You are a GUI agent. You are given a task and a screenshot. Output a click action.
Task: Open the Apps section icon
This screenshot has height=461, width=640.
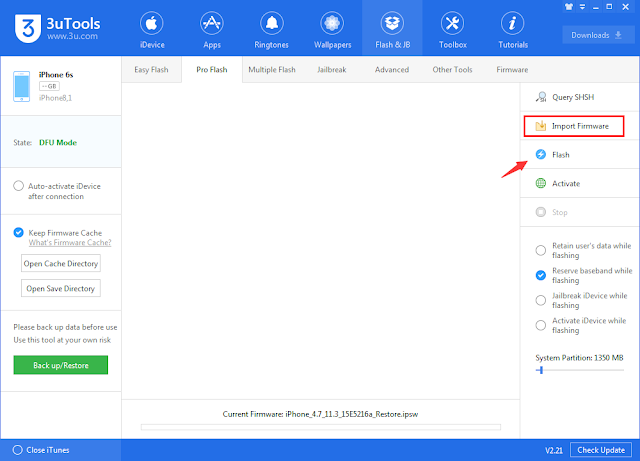click(x=212, y=23)
